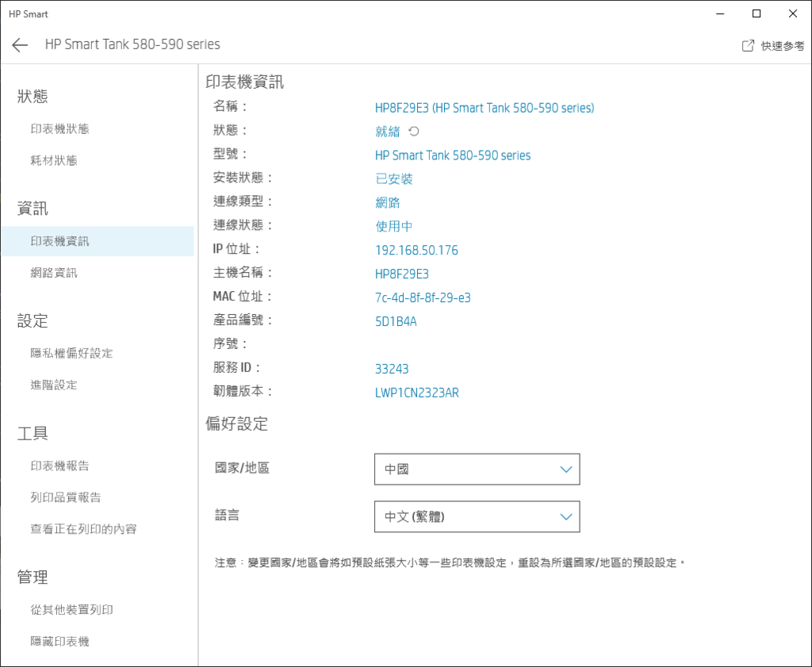The width and height of the screenshot is (812, 667).
Task: Click the product number 5D1B4A
Action: 396,321
